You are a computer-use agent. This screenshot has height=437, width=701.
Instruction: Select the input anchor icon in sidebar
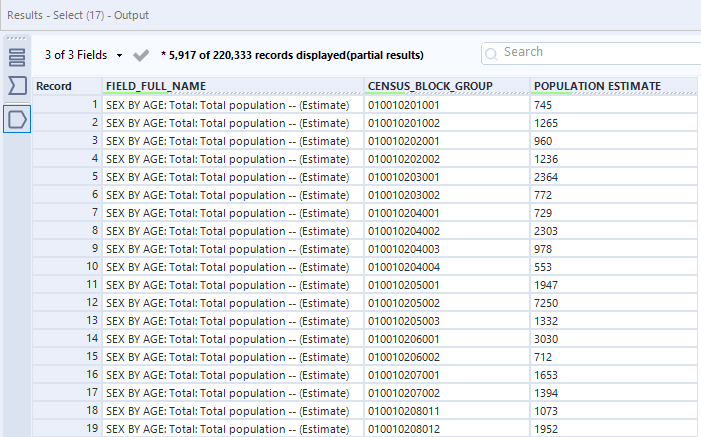pos(17,85)
